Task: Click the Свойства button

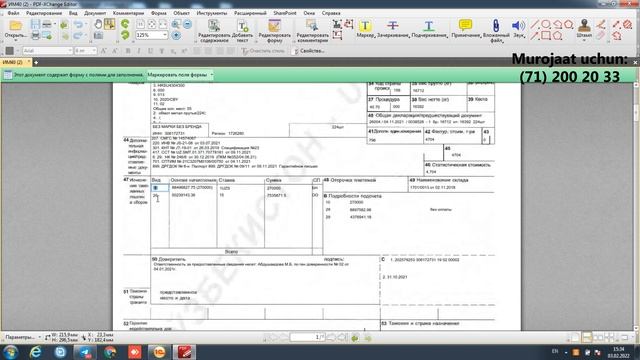Action: tap(309, 51)
